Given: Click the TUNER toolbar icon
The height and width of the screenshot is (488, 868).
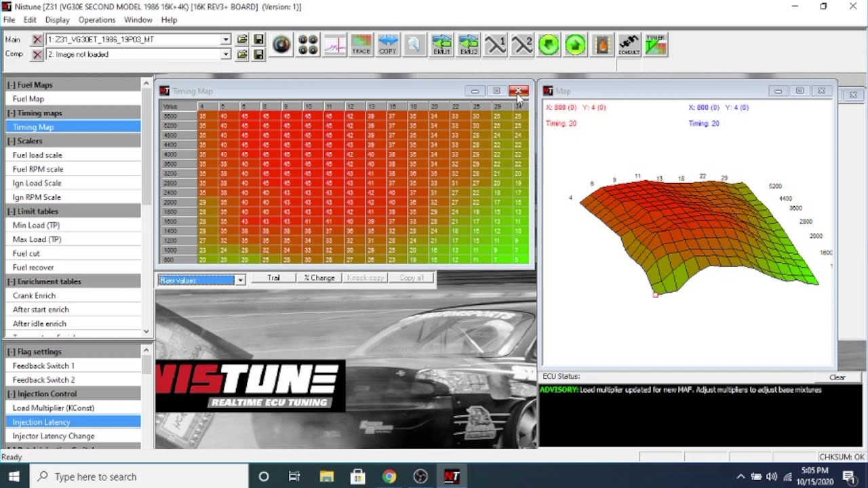Looking at the screenshot, I should tap(656, 45).
